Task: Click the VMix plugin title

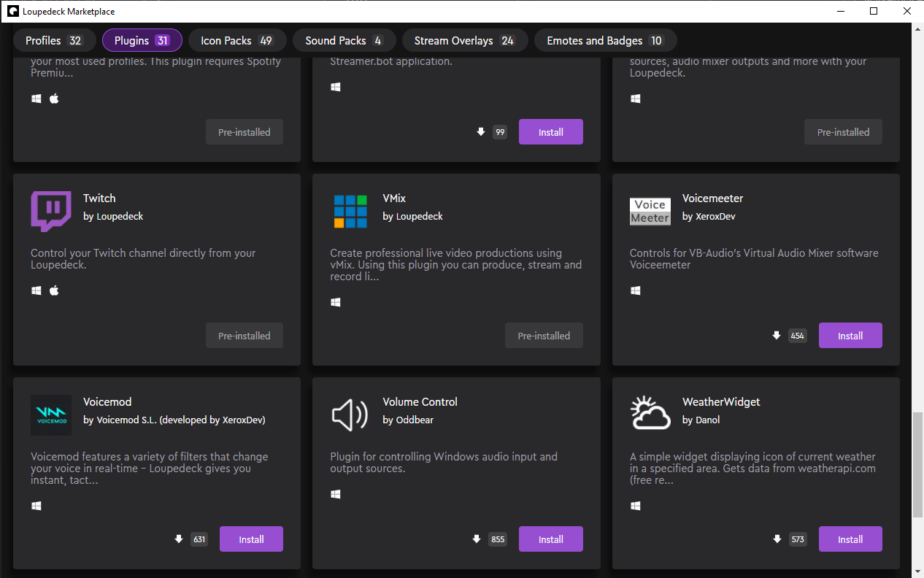Action: pyautogui.click(x=393, y=199)
